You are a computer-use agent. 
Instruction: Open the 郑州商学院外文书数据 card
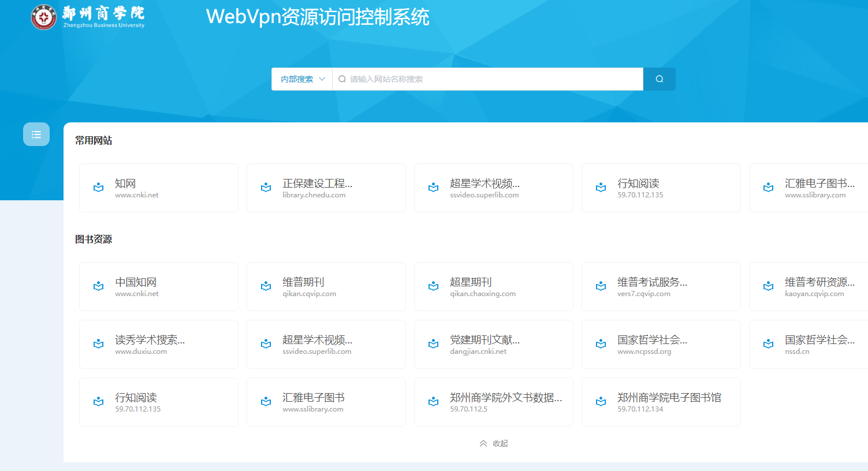494,402
